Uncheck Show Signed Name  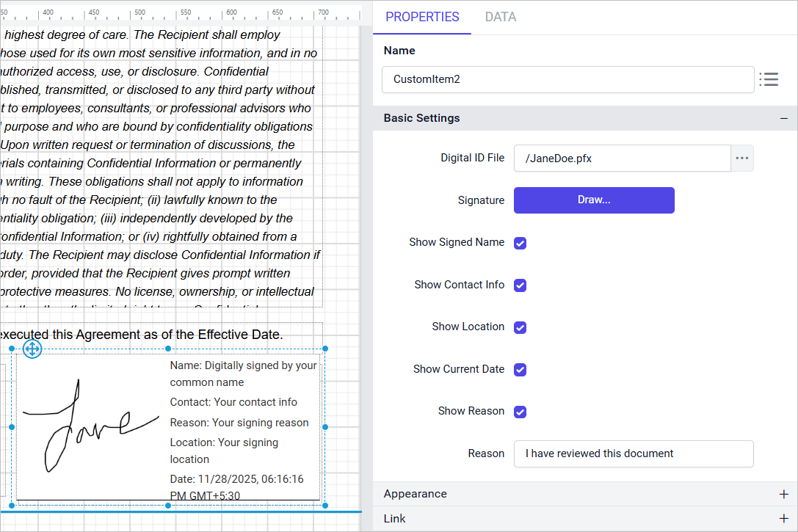(520, 243)
